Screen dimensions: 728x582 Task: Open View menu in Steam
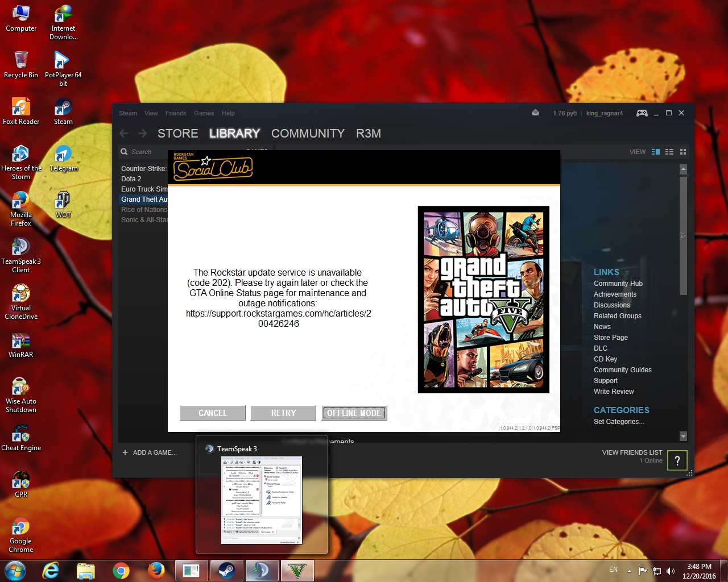point(151,113)
